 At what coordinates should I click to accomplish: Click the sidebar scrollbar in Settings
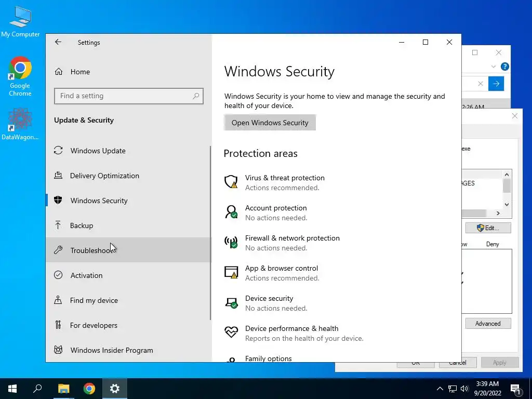pyautogui.click(x=210, y=233)
